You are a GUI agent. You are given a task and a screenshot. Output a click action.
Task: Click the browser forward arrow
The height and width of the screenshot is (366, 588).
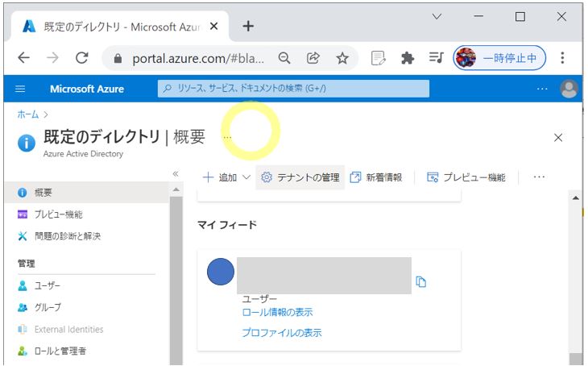pos(52,58)
